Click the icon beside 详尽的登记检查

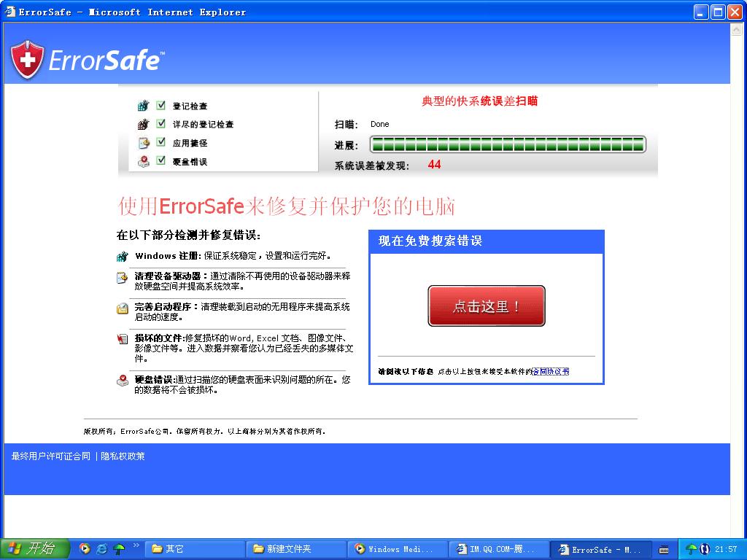tap(143, 124)
